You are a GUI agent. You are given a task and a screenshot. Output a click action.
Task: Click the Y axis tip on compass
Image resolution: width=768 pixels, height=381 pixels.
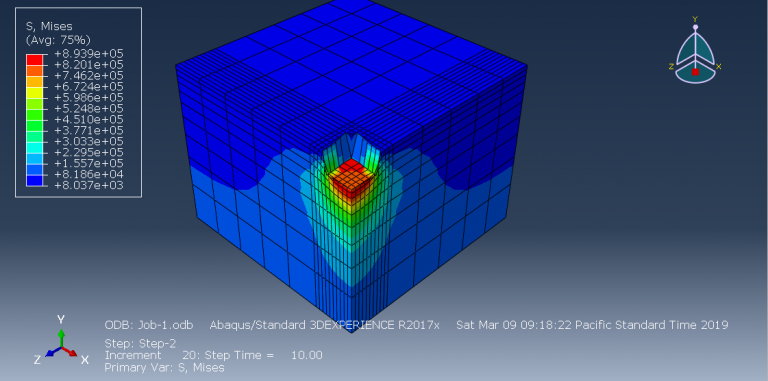[x=695, y=27]
